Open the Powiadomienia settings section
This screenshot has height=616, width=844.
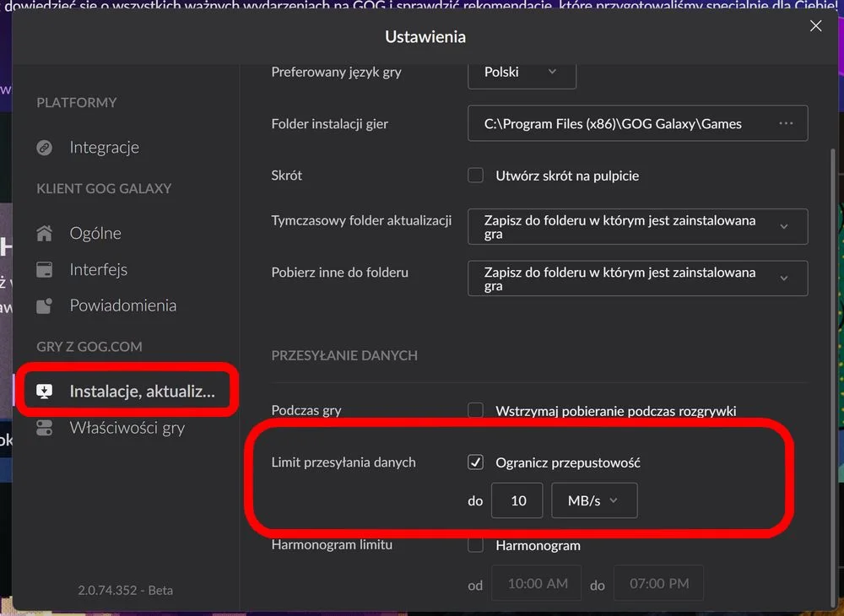point(123,305)
